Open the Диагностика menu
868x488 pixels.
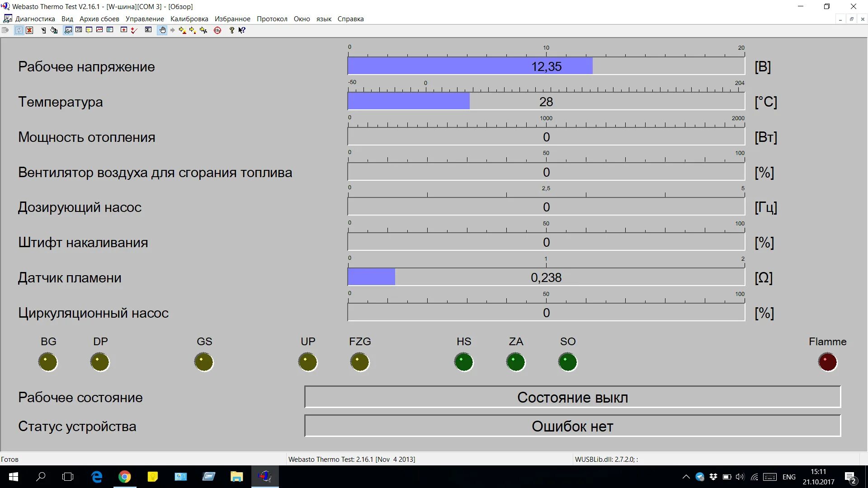click(x=35, y=19)
